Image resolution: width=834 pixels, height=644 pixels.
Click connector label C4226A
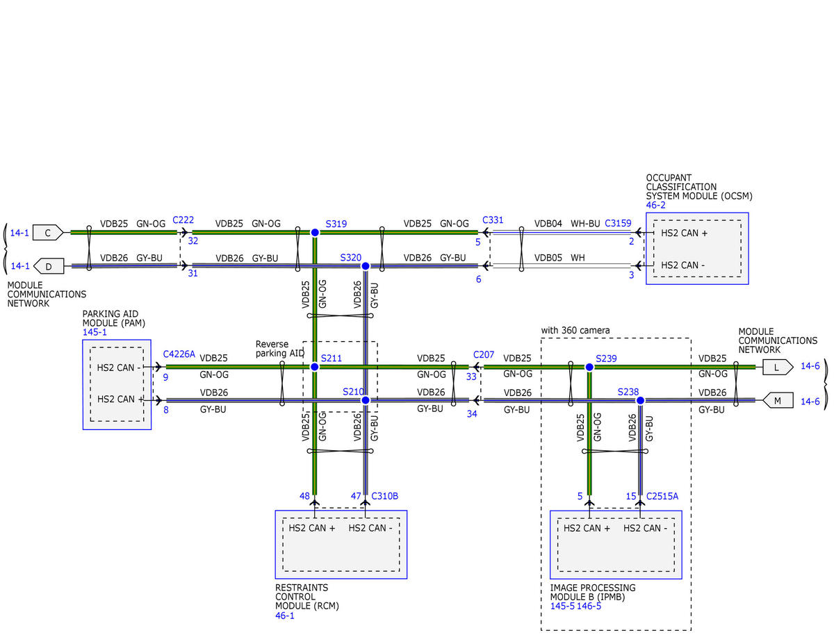point(179,354)
